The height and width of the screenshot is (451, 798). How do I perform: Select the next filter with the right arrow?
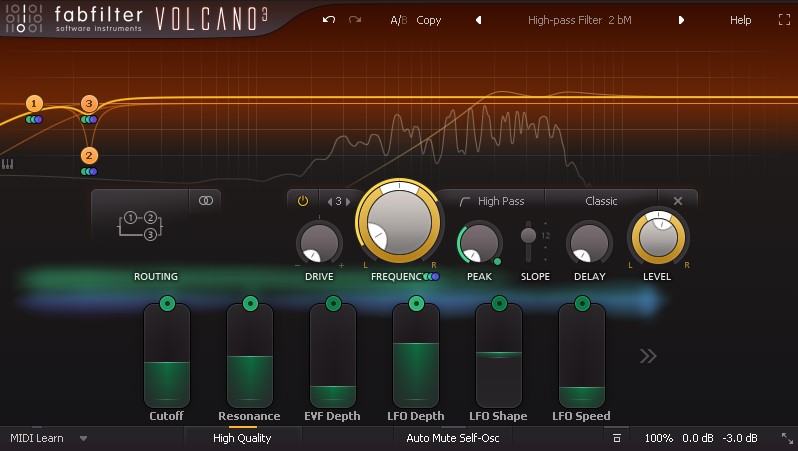[x=348, y=202]
